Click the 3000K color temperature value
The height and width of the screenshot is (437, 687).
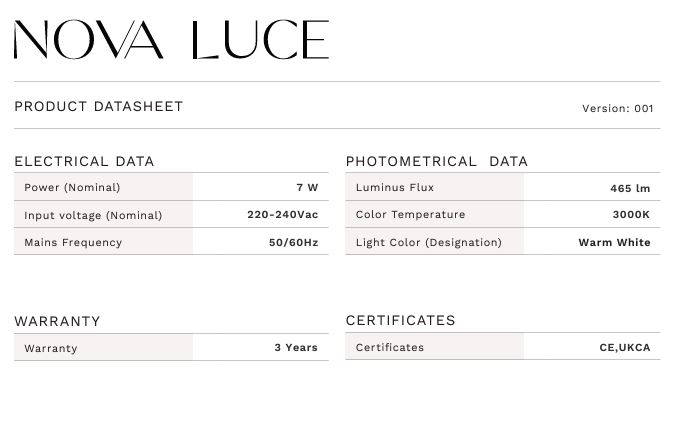tap(631, 214)
